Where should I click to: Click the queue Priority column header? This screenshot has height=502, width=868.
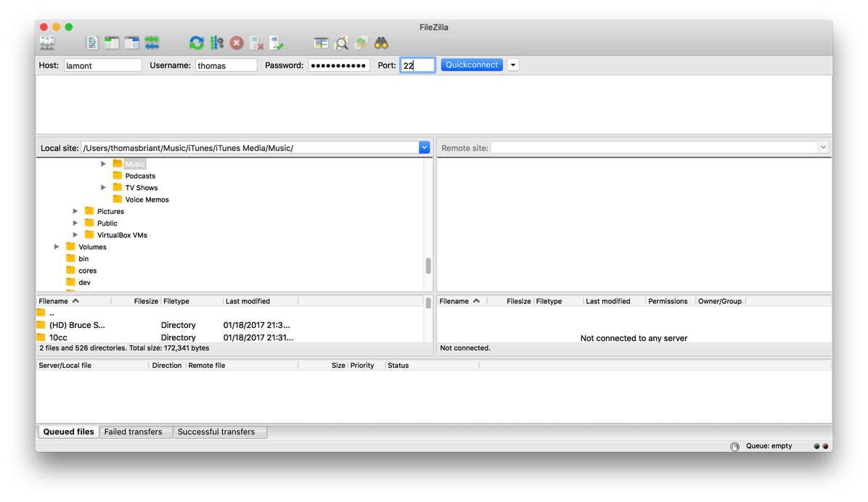pos(366,366)
